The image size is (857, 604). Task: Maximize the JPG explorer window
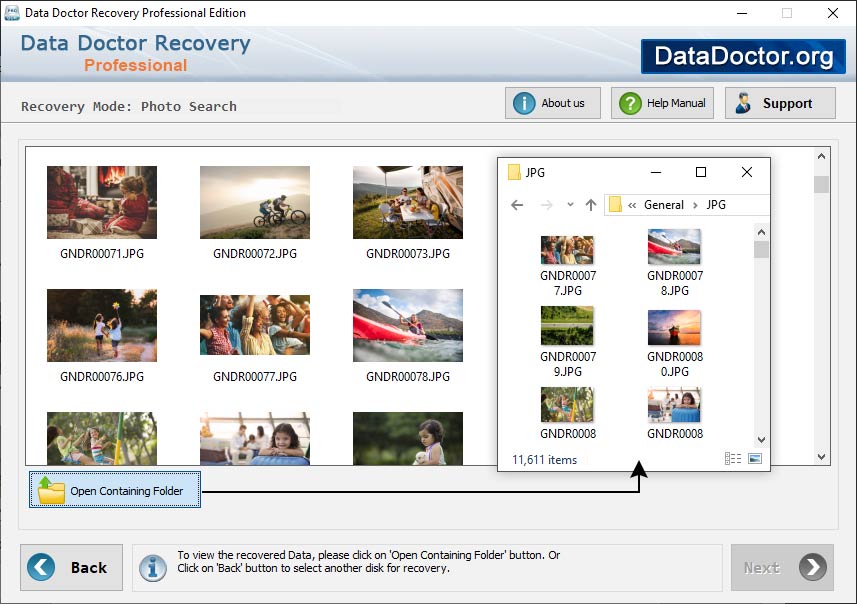click(701, 172)
